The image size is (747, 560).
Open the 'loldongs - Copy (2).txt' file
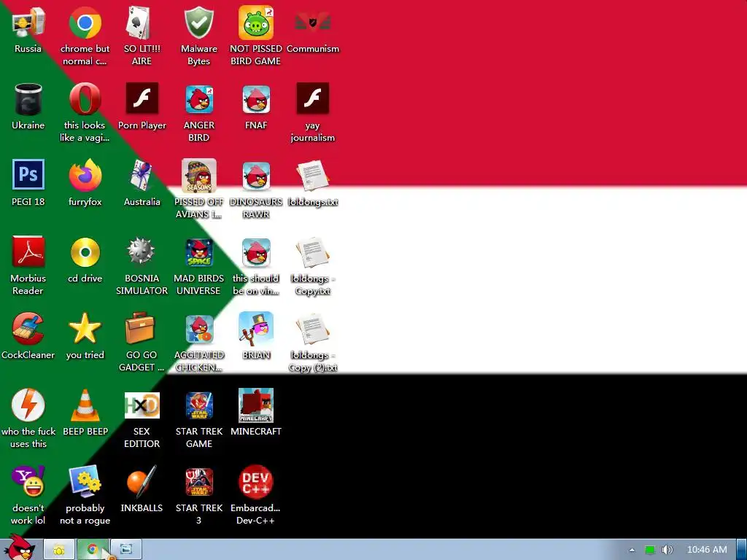tap(312, 329)
